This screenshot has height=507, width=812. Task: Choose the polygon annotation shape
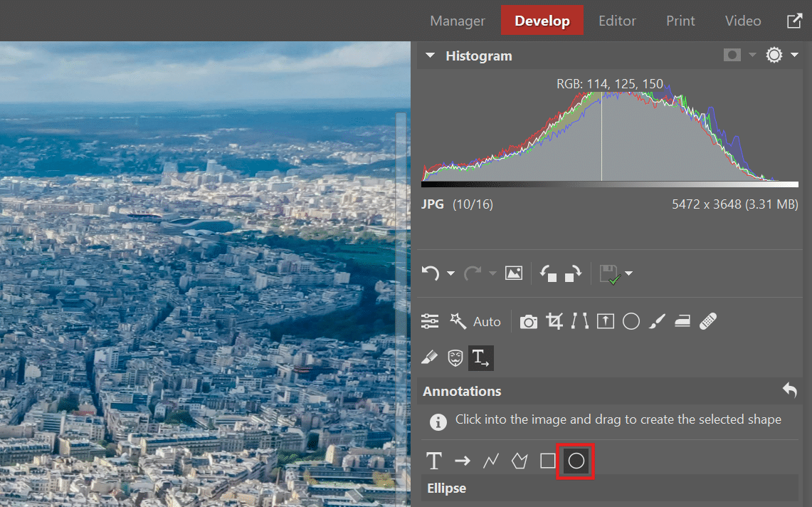519,461
